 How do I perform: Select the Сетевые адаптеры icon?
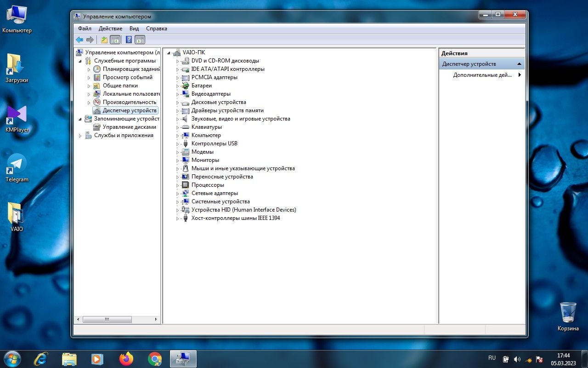pyautogui.click(x=186, y=193)
